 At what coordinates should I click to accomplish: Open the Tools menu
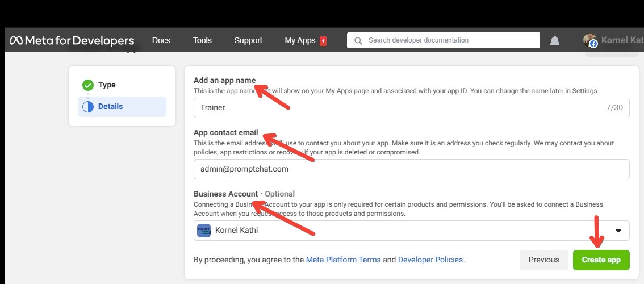coord(202,40)
